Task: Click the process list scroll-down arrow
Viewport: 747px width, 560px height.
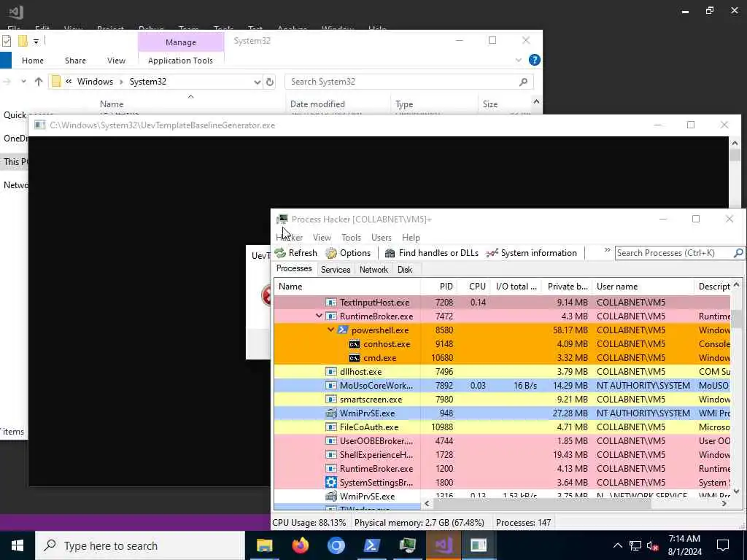Action: (736, 491)
